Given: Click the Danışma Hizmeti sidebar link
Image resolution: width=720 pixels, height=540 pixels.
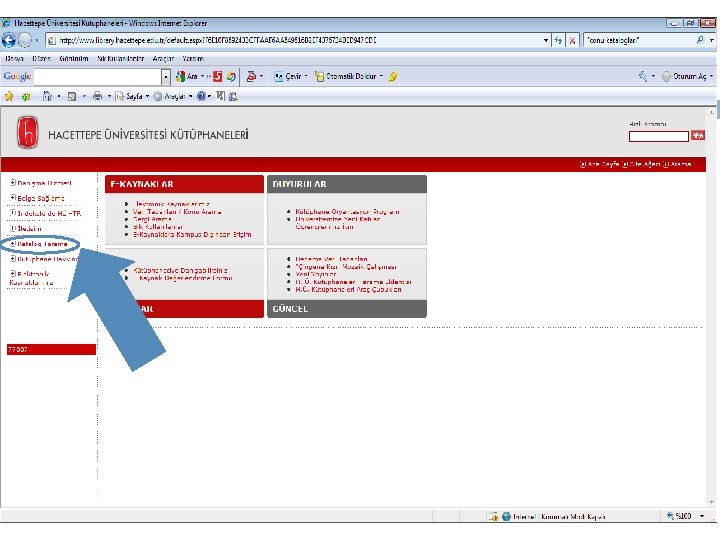Looking at the screenshot, I should pyautogui.click(x=44, y=183).
